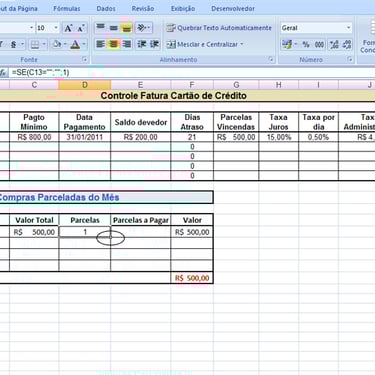
Task: Select the Dias Atraso cell showing 21
Action: (x=192, y=137)
